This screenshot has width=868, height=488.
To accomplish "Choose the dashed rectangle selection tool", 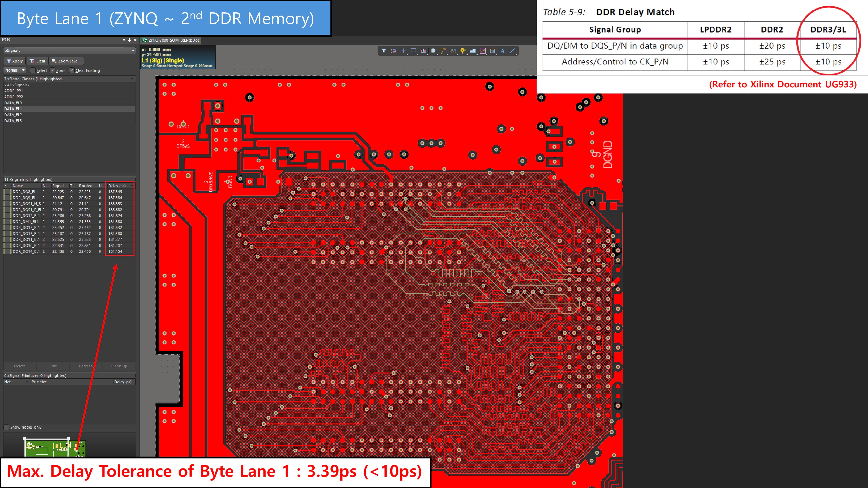I will 413,51.
